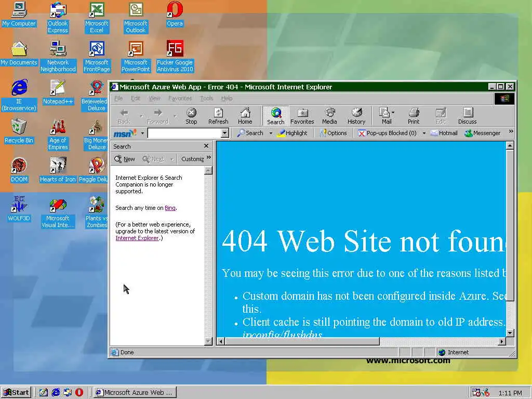Select the Outlook Express desktop icon
Viewport: 532px width, 399px height.
pos(58,18)
